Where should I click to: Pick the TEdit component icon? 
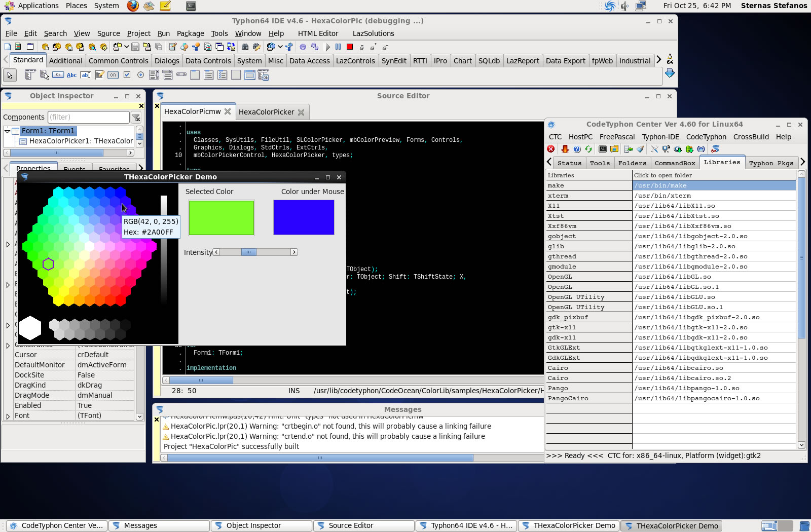[86, 75]
